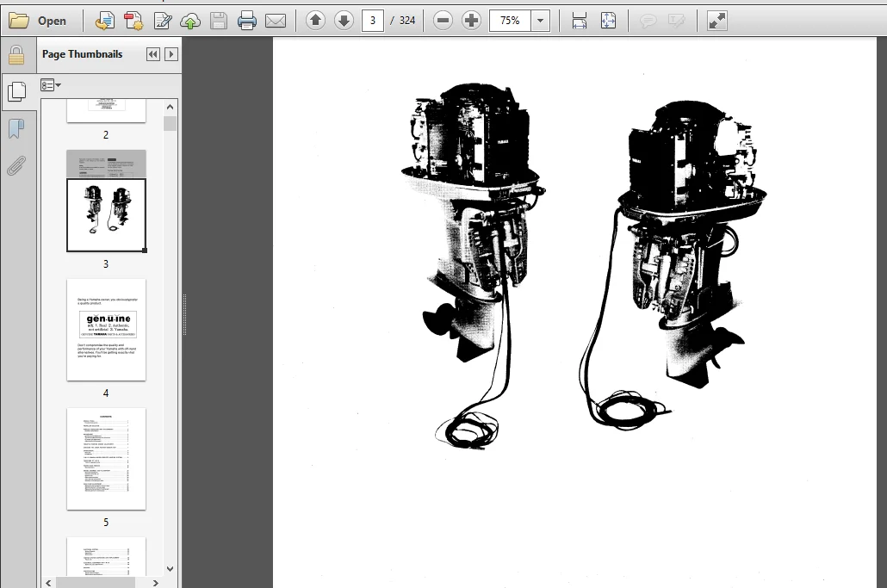Click the thumbnails vertical scrollbar thumb
887x588 pixels.
[x=171, y=123]
